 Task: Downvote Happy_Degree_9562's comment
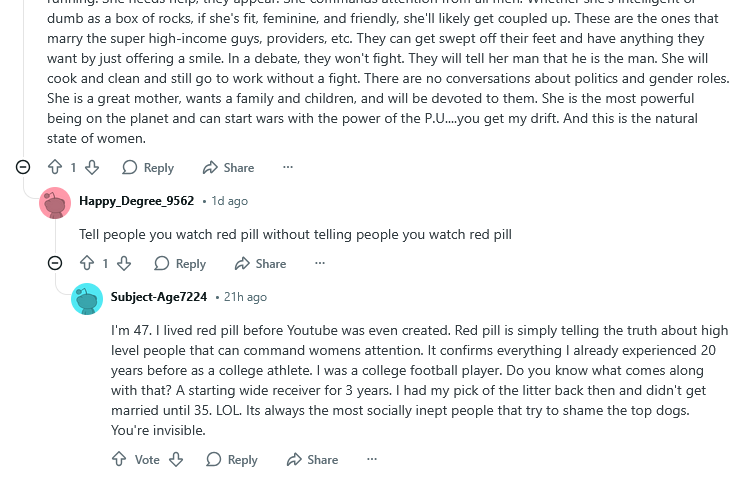pos(123,263)
